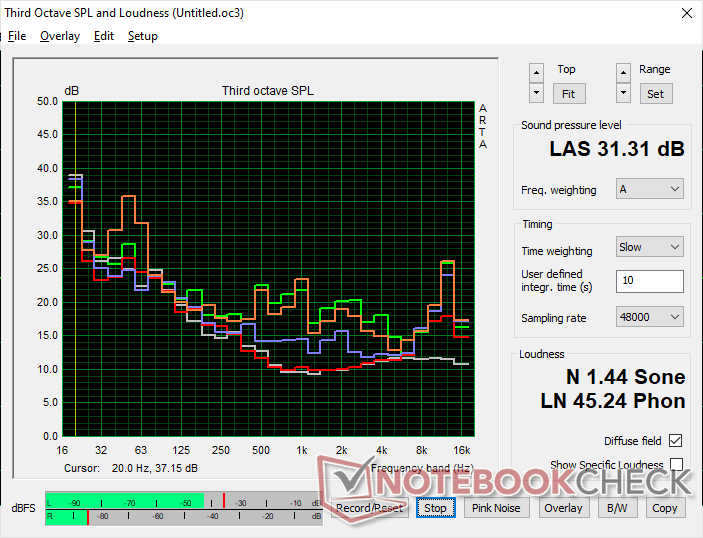Click the Record/Reset button
This screenshot has height=538, width=703.
[370, 508]
